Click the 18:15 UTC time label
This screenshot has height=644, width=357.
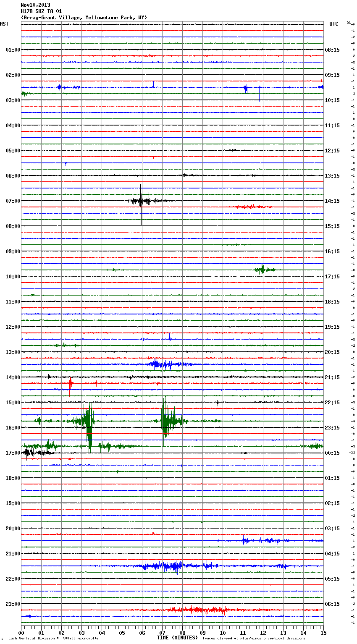click(332, 302)
